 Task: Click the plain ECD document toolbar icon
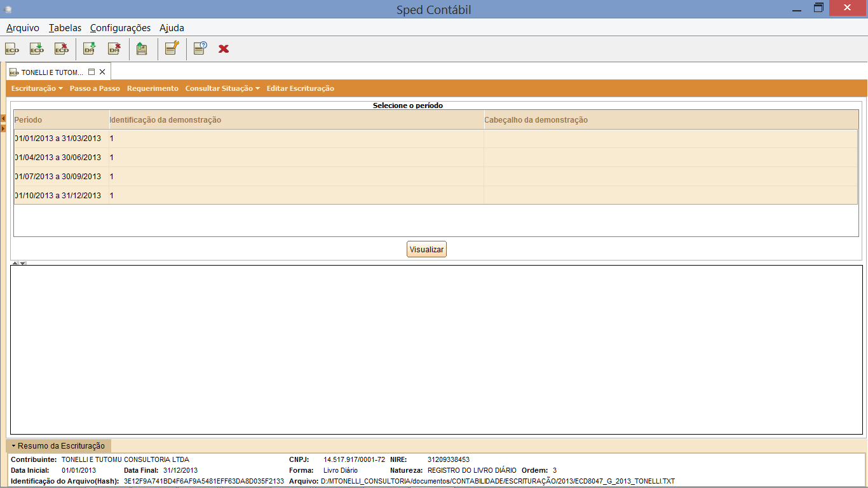(12, 48)
